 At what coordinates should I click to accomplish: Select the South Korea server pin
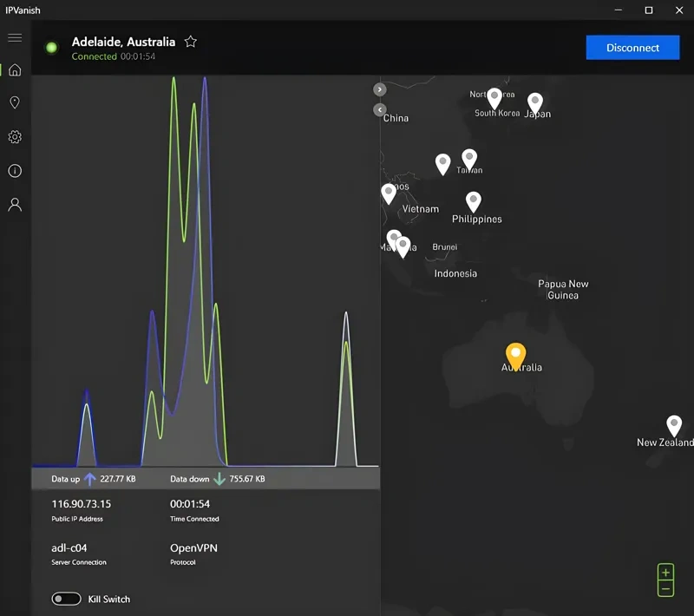pos(494,97)
